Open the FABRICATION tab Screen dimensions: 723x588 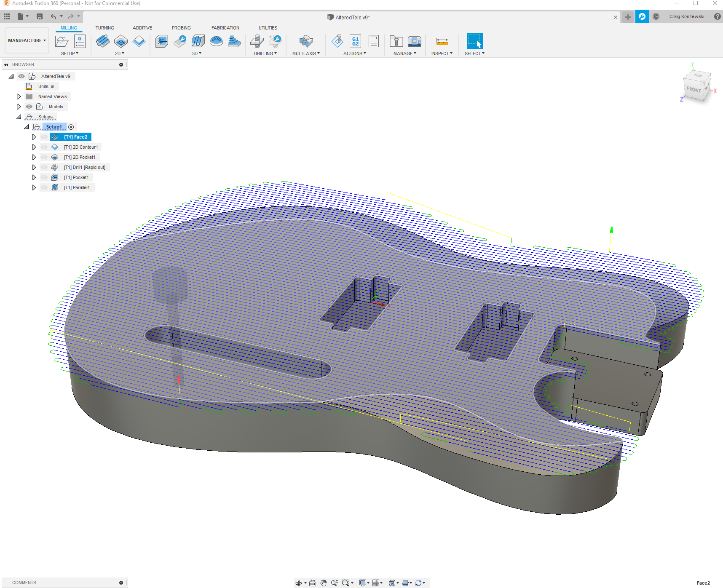tap(225, 28)
